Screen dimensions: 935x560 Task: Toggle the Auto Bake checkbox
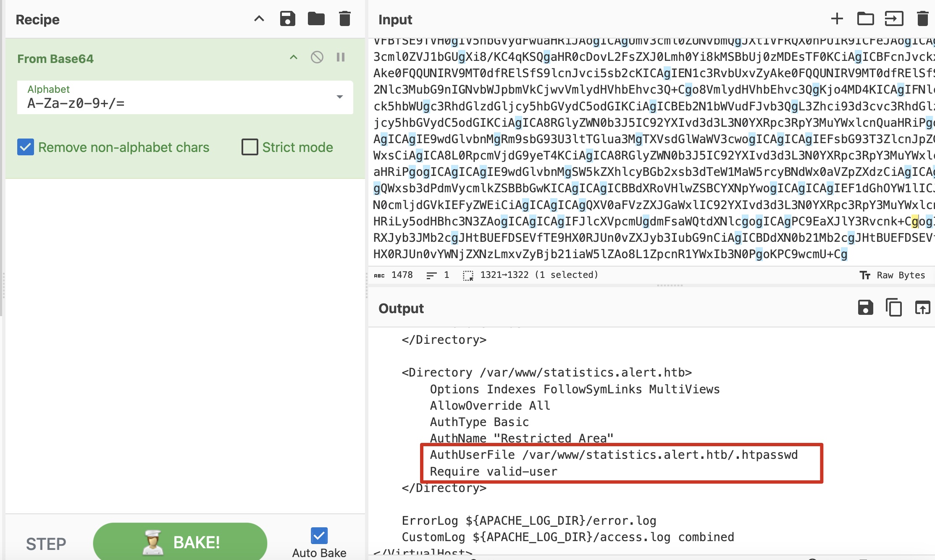319,536
